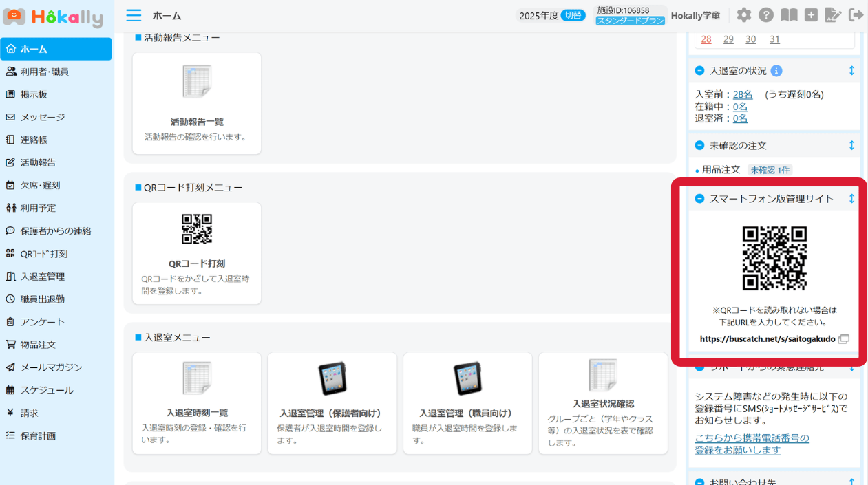Open メールマガジン from the sidebar
The image size is (868, 485).
click(51, 367)
